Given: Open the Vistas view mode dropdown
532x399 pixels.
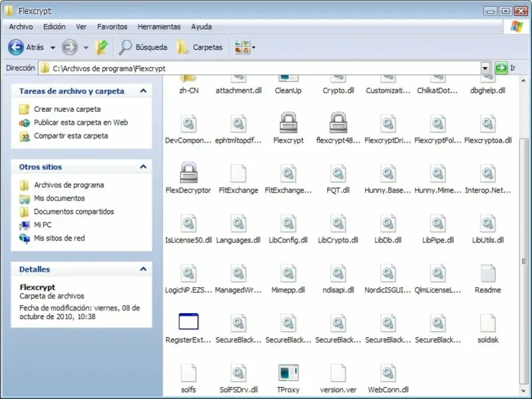Looking at the screenshot, I should (245, 47).
